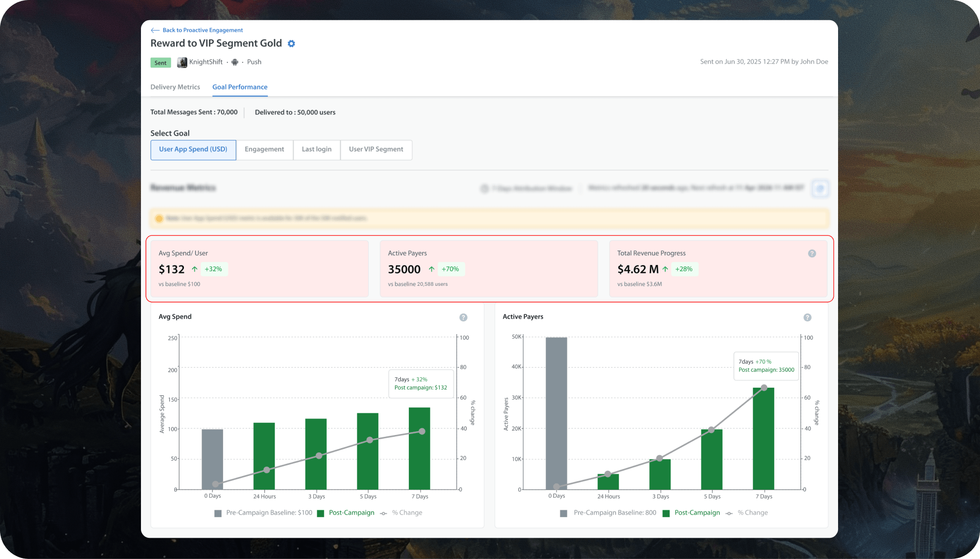Image resolution: width=980 pixels, height=559 pixels.
Task: Select the User App Spend (USD) goal
Action: (193, 150)
